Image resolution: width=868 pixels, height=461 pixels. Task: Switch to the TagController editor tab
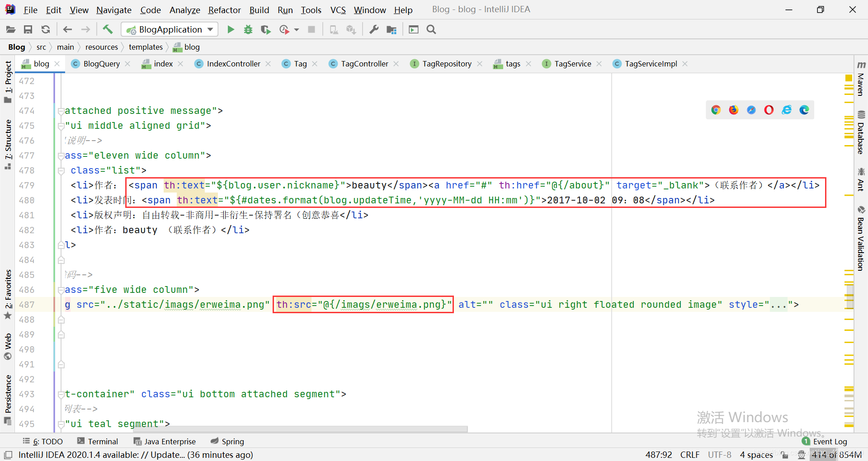pos(364,64)
